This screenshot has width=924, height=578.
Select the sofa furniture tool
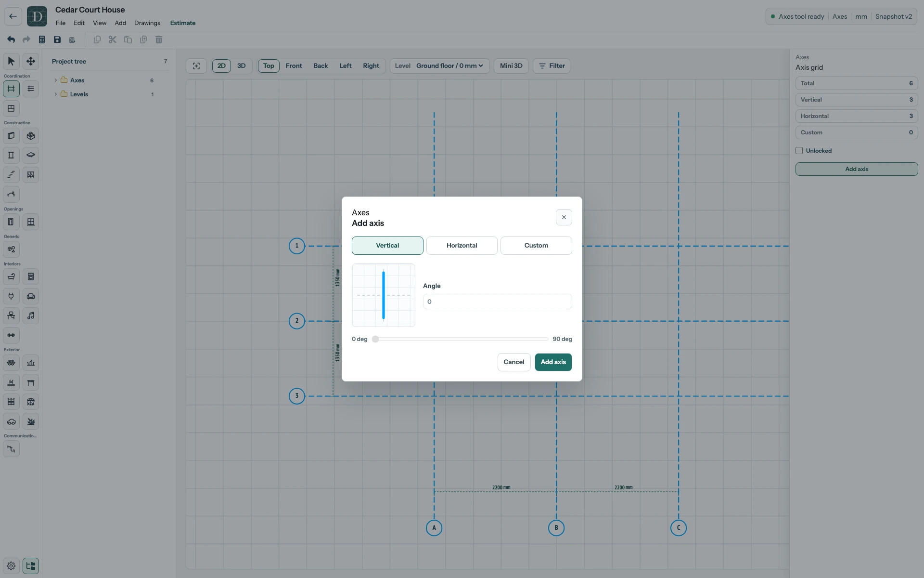[x=31, y=296]
